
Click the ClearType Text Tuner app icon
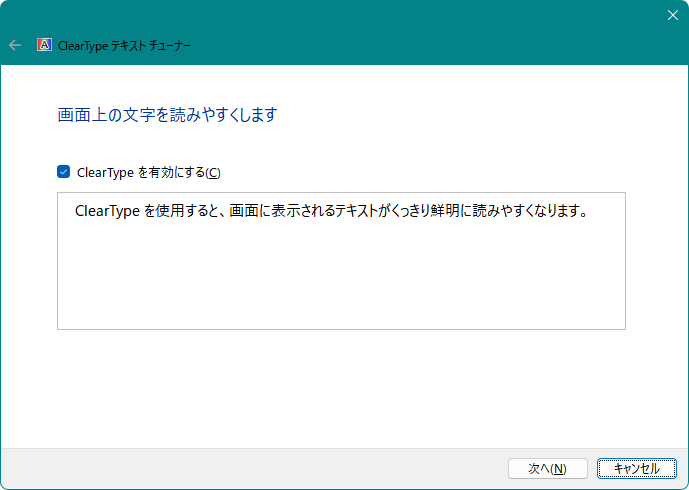click(44, 45)
